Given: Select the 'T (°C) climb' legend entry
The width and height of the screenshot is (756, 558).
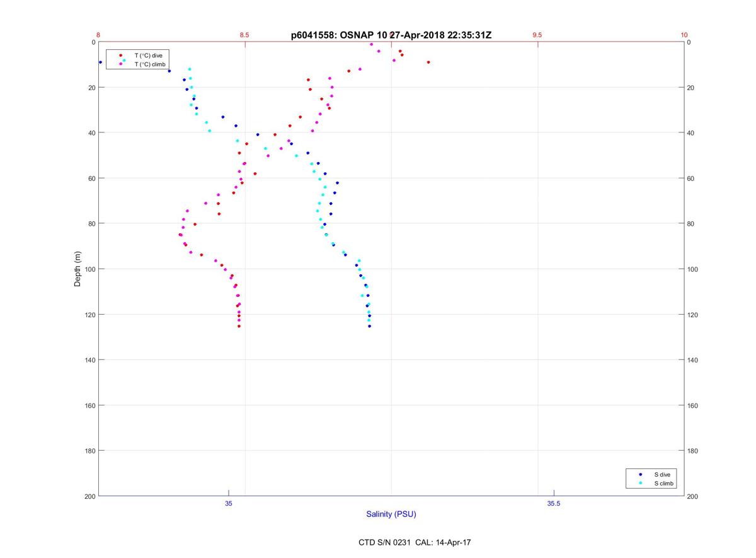Looking at the screenshot, I should pyautogui.click(x=150, y=64).
